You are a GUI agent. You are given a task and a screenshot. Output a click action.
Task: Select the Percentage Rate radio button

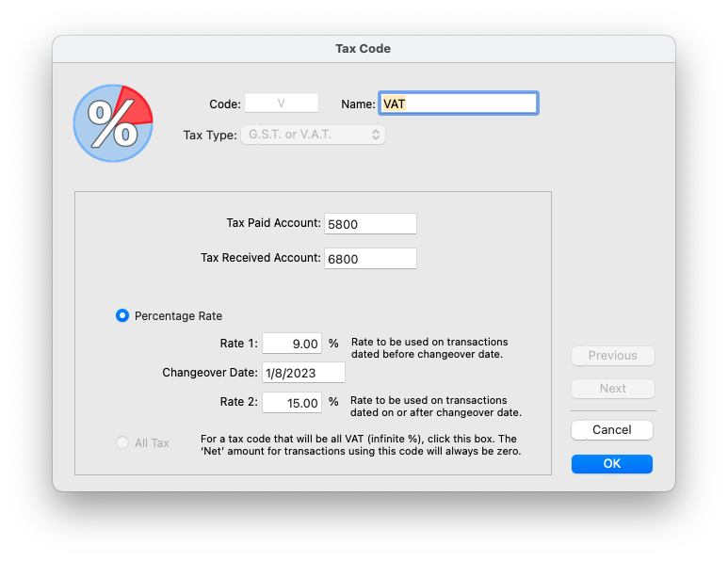pos(122,315)
